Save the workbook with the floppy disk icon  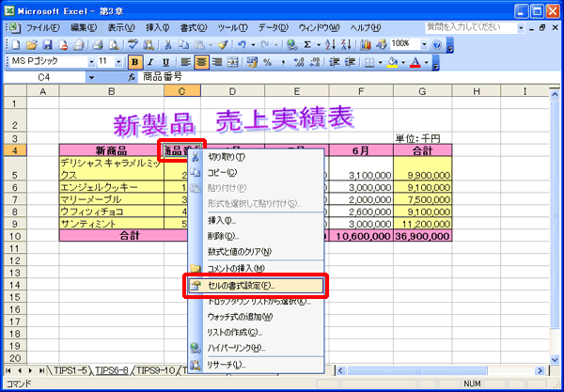point(47,45)
